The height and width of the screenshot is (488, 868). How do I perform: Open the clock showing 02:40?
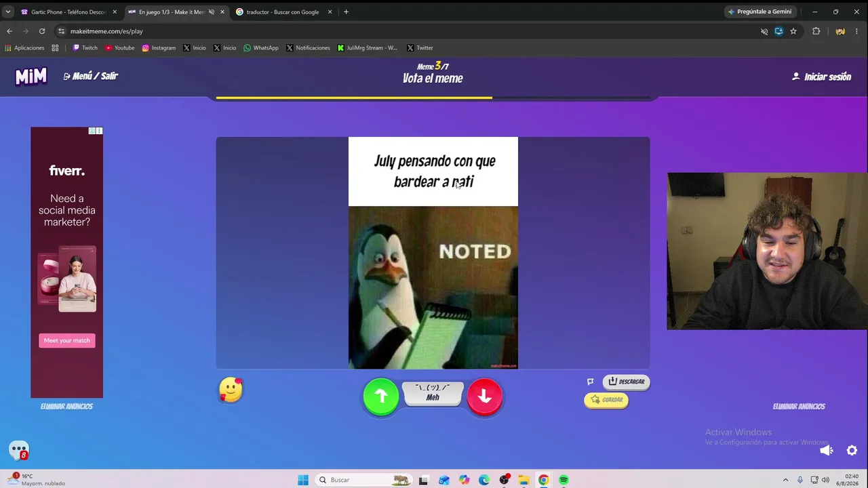(848, 480)
